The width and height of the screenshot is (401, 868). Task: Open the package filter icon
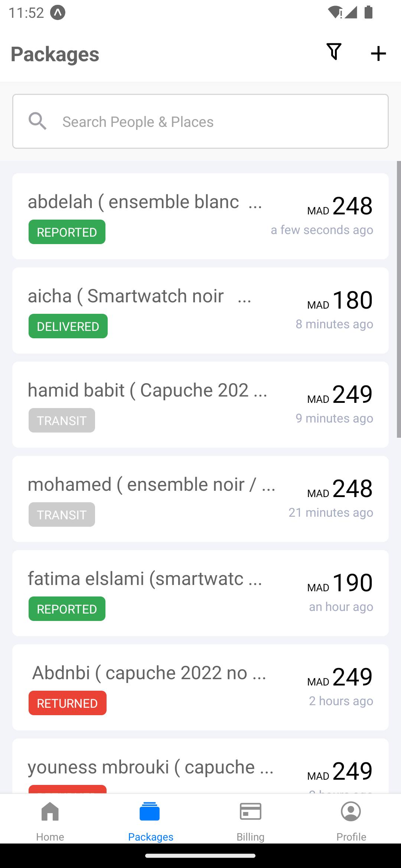334,52
